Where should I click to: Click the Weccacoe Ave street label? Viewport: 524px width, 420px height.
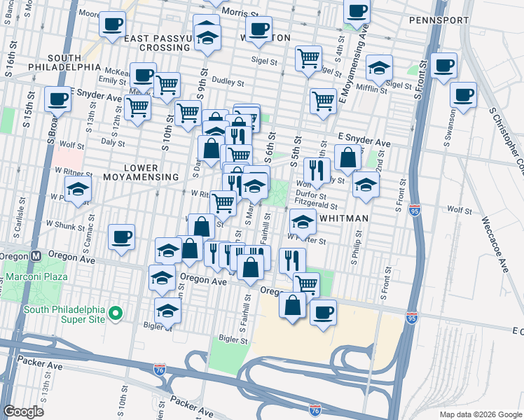tap(495, 244)
